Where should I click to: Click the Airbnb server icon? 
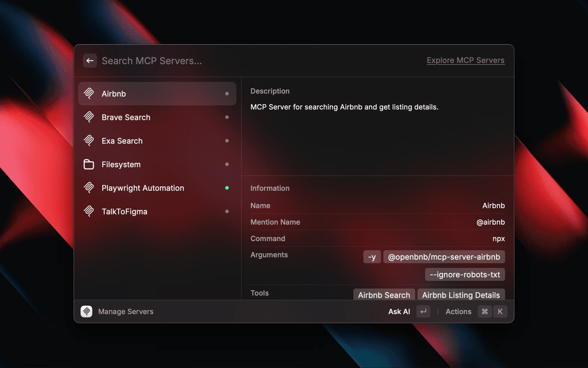coord(89,94)
